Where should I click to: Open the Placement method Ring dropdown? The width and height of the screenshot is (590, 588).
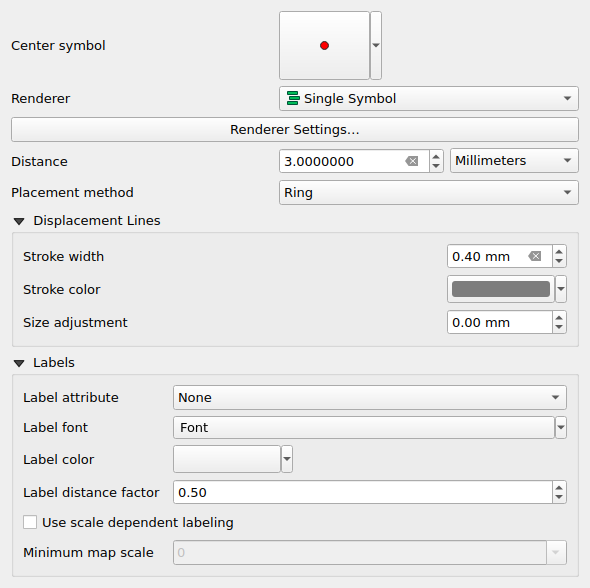429,193
